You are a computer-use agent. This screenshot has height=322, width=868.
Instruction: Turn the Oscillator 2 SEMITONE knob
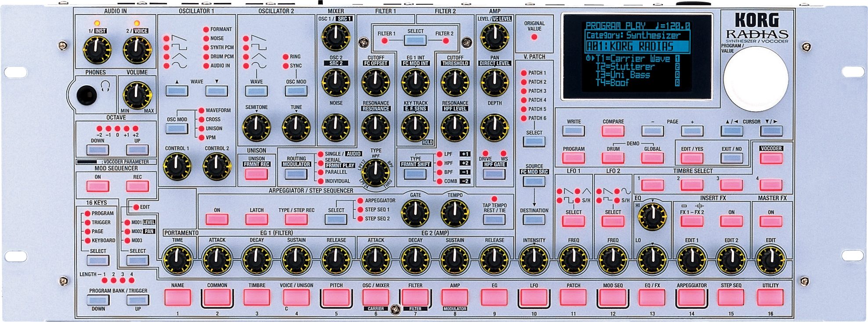coord(257,127)
